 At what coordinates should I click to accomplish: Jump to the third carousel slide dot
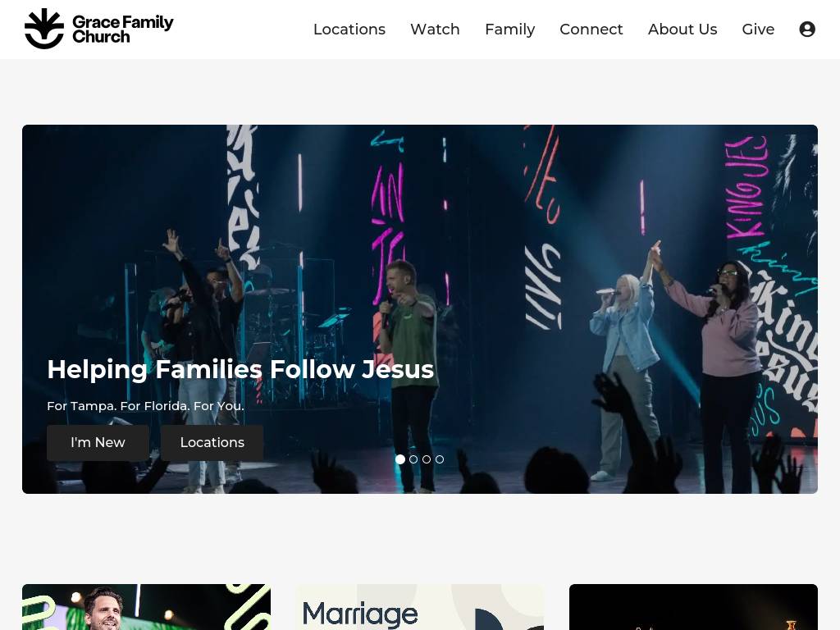427,459
